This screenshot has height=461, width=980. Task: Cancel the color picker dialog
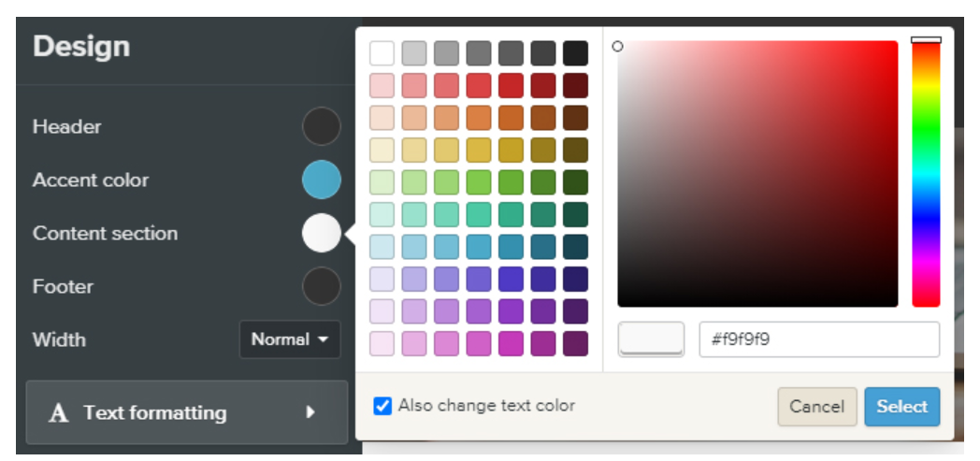(x=816, y=407)
